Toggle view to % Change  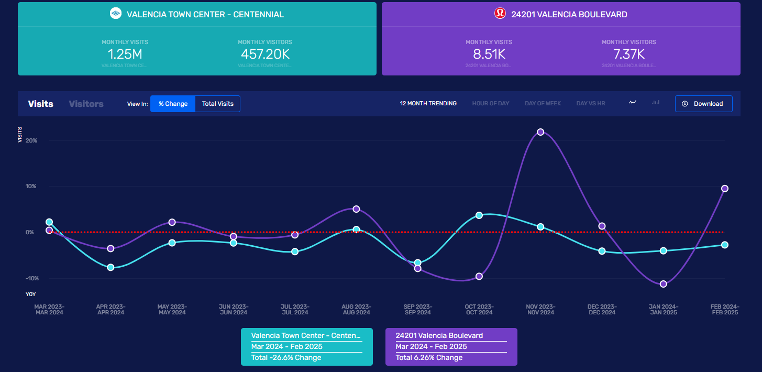173,104
